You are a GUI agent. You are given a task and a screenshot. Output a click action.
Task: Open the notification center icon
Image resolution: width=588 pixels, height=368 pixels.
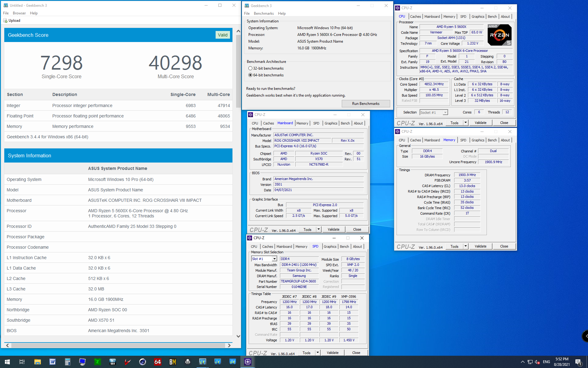(578, 362)
